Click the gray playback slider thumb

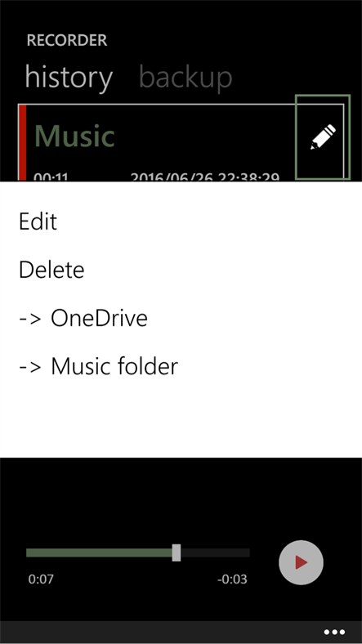point(176,552)
